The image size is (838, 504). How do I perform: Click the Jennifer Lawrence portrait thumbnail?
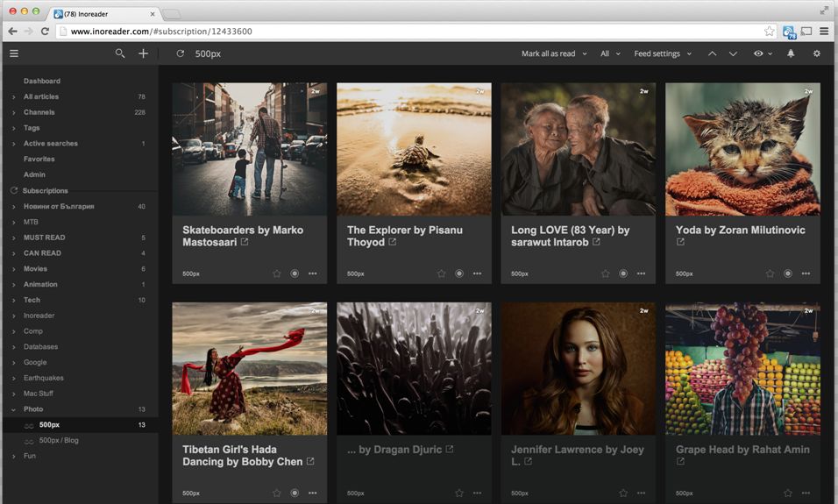[578, 368]
